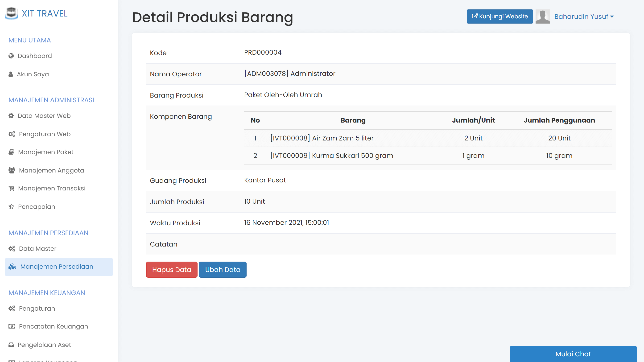644x362 pixels.
Task: Expand the Baharudin Yusuf account dropdown
Action: pos(584,16)
